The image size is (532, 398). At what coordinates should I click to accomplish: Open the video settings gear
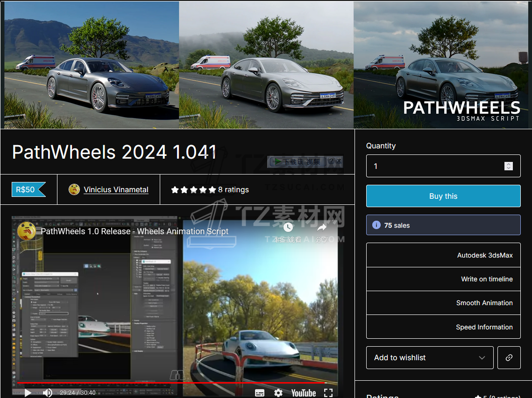[278, 392]
